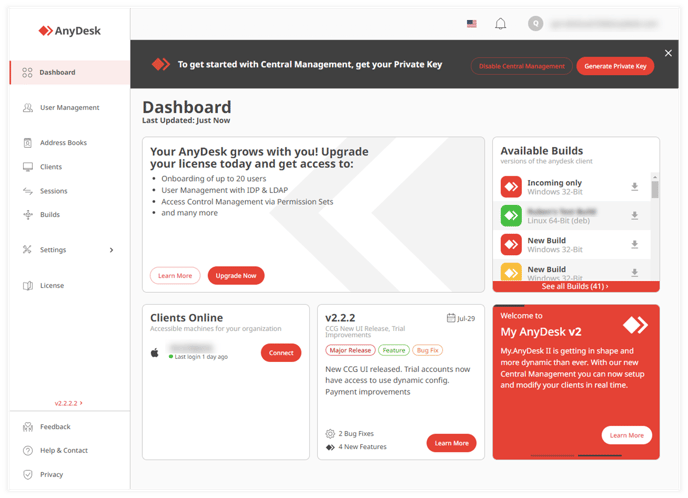Select the first carousel indicator in red card
Screen dimensions: 688x498
tap(552, 456)
